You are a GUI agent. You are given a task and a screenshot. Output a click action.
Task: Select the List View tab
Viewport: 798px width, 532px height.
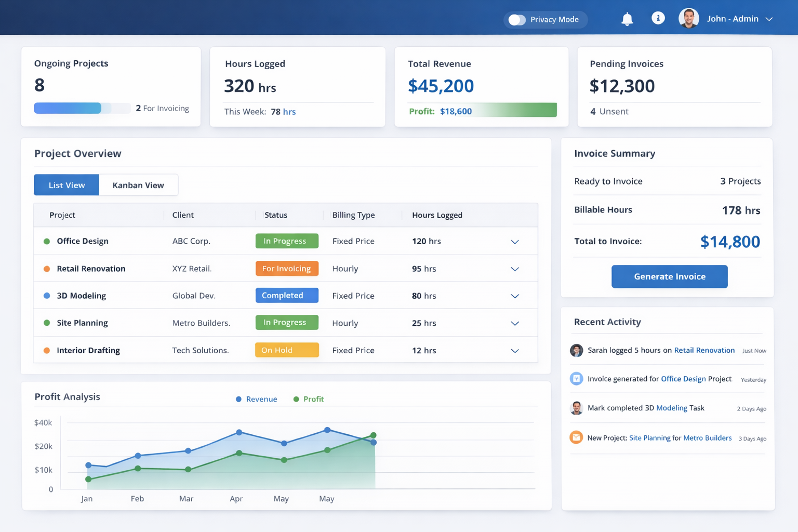[x=66, y=185]
